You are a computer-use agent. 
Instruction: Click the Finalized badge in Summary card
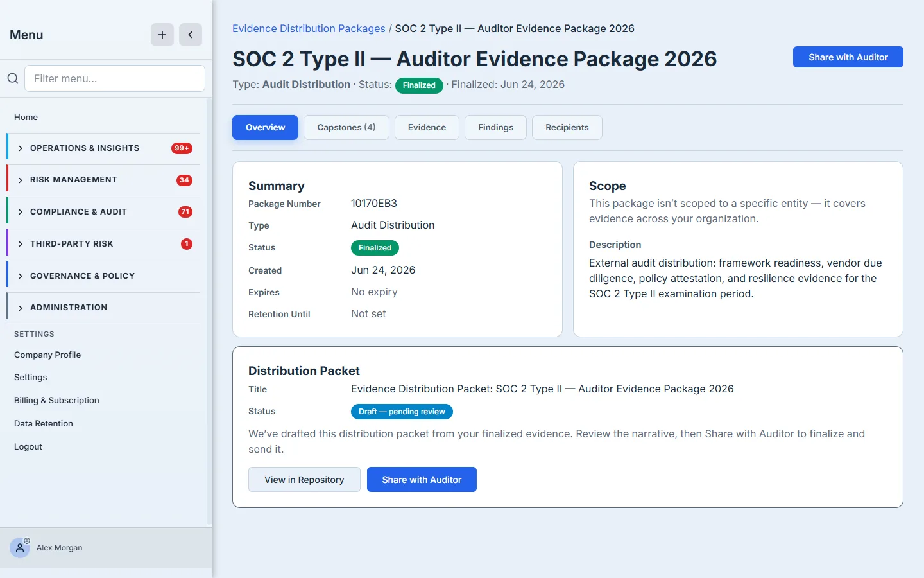tap(375, 248)
